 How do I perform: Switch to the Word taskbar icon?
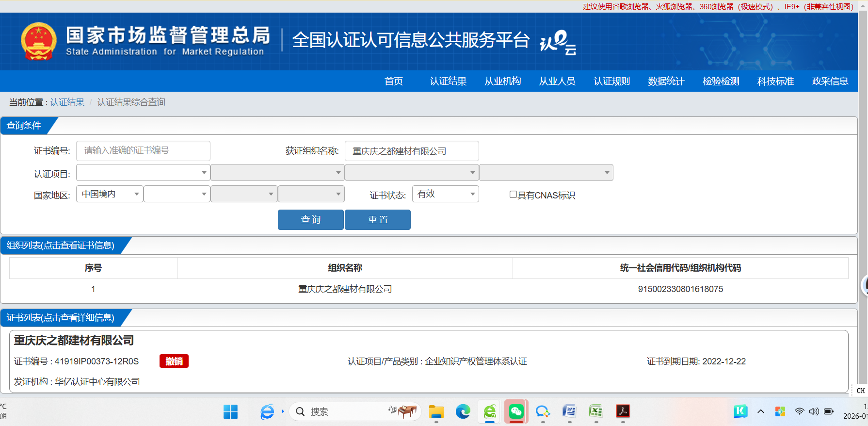569,412
